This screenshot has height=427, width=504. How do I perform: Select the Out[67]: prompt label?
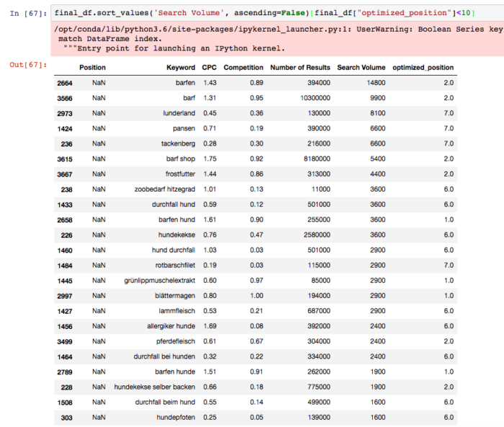pos(28,65)
